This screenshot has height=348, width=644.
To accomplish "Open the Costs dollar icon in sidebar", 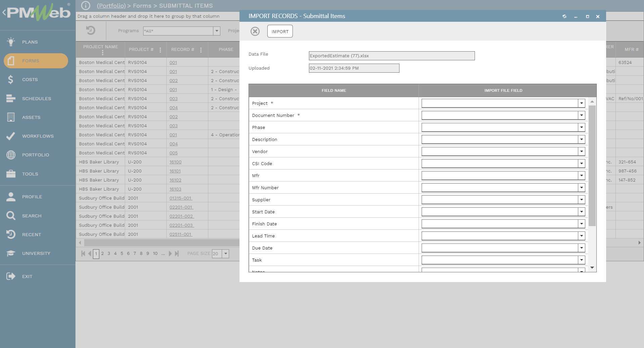I will coord(11,79).
